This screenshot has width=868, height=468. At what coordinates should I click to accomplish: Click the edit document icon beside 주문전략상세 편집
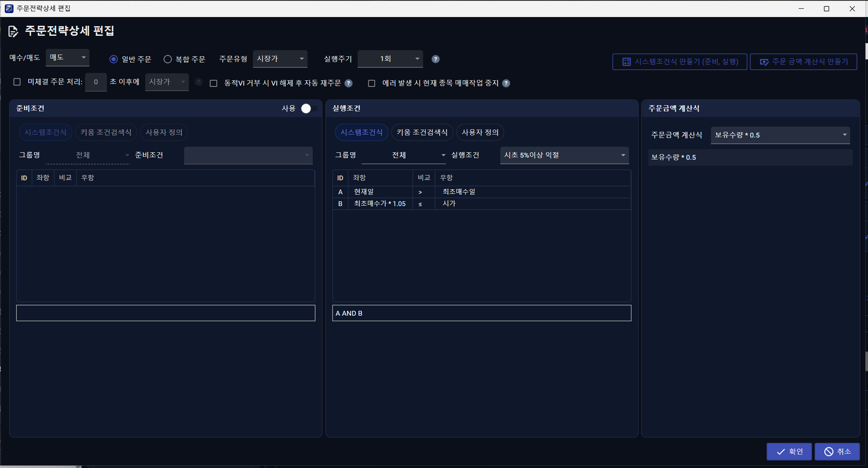tap(13, 31)
